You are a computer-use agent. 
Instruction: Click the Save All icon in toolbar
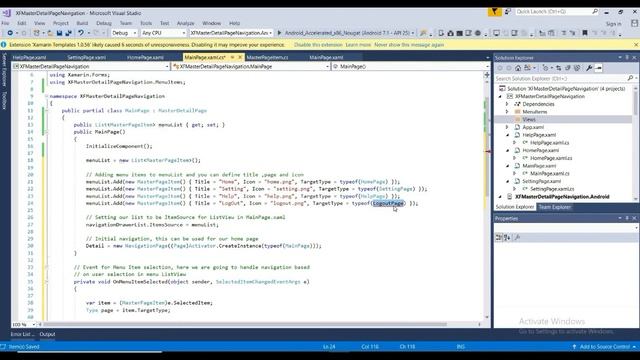pos(68,33)
